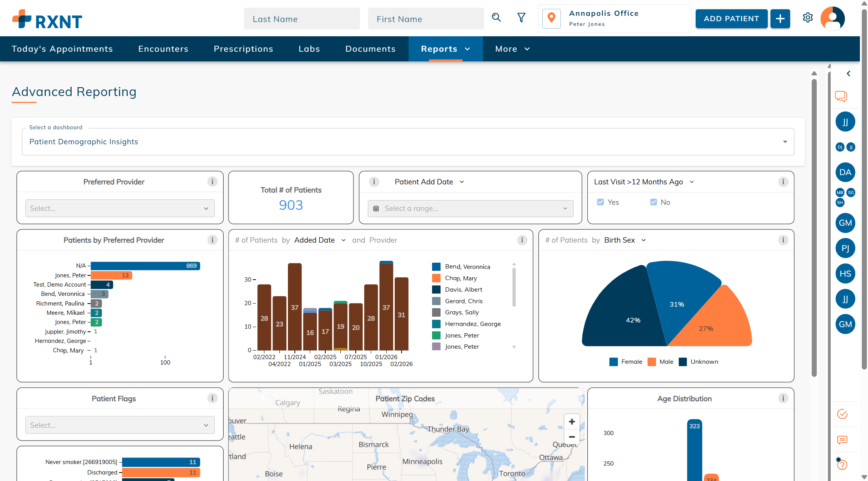Click the plus icon beside Add Patient
This screenshot has height=481, width=868.
tap(780, 19)
